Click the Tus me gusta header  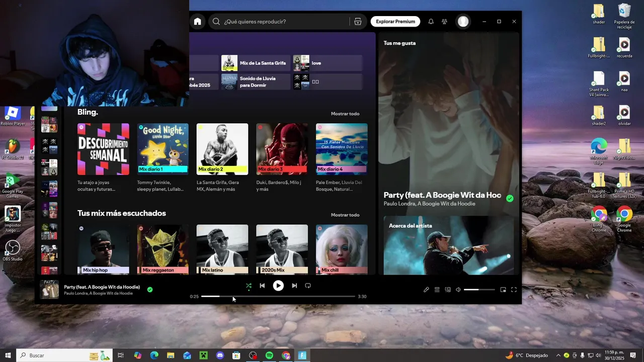click(399, 43)
